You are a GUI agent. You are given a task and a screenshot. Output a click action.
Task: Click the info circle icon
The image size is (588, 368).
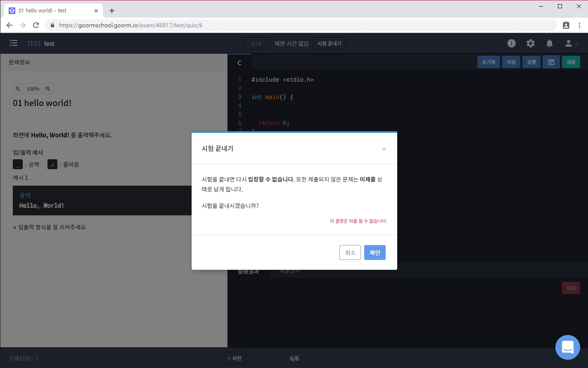click(512, 43)
